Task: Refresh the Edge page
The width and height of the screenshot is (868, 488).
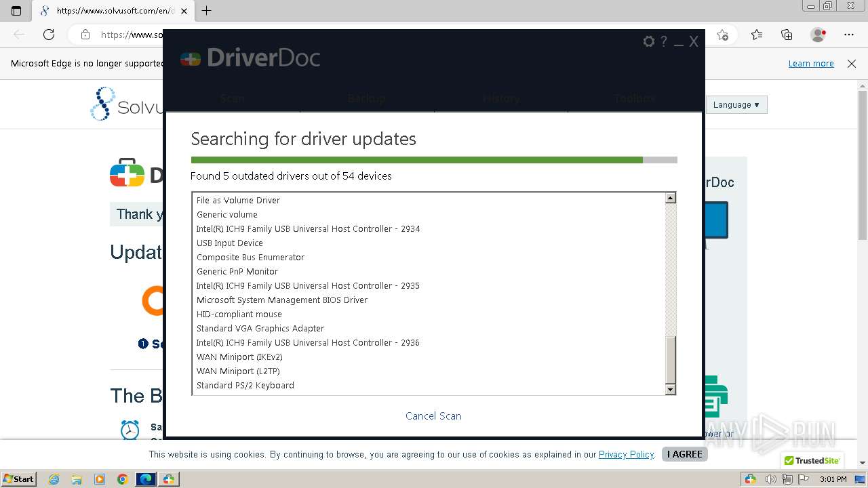Action: [x=49, y=35]
